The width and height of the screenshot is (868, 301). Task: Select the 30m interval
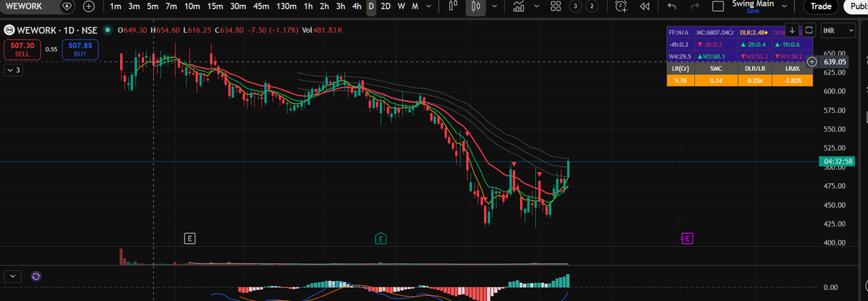tap(237, 7)
